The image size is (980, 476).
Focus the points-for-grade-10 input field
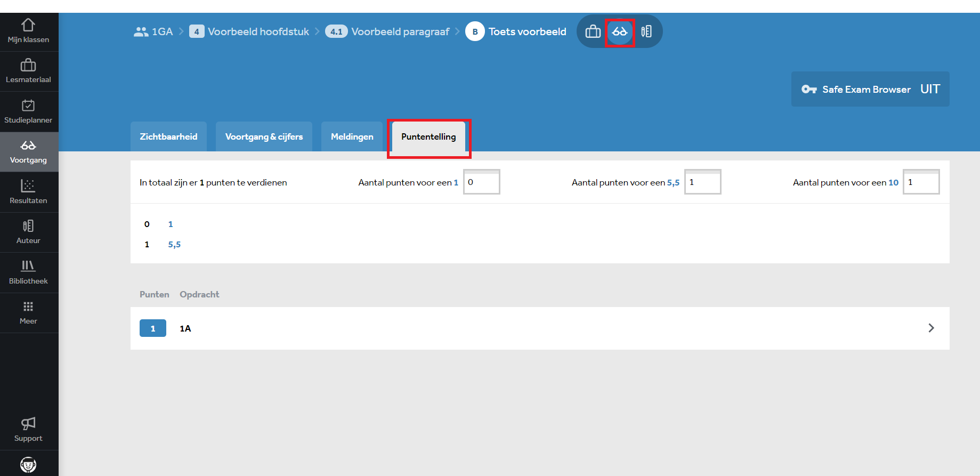[x=921, y=182]
